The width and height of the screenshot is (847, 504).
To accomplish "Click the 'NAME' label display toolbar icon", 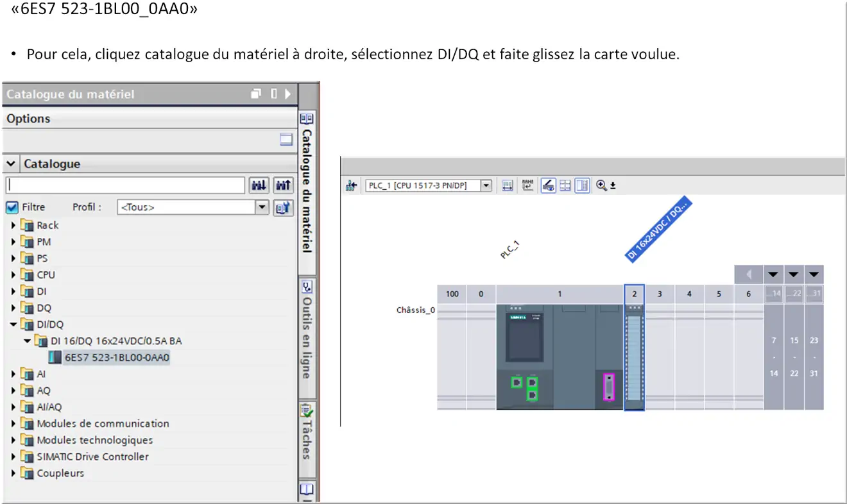I will [x=527, y=185].
